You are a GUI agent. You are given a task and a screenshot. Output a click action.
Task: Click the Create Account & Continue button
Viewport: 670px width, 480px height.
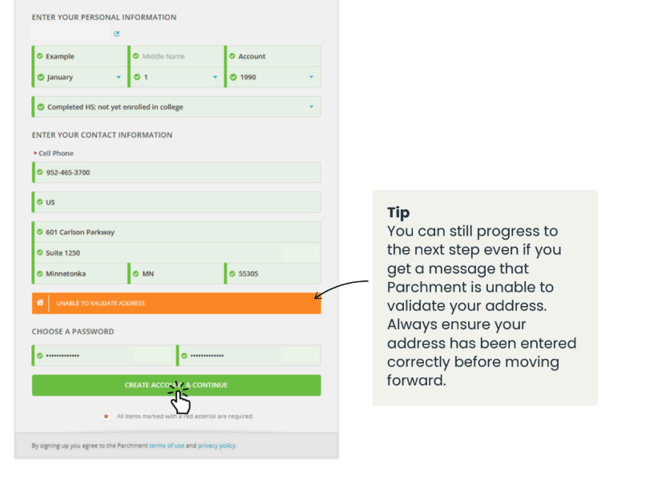tap(176, 385)
